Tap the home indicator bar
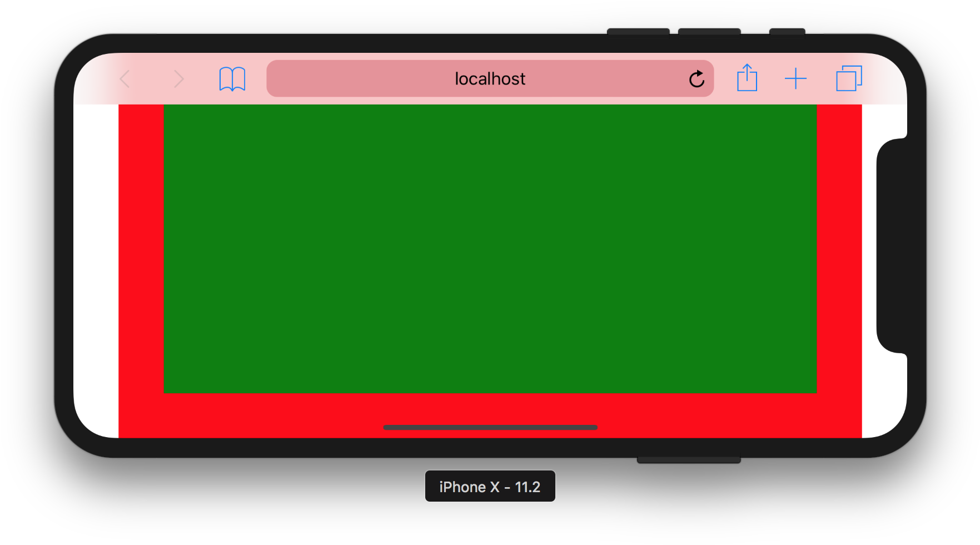Viewport: 980px width, 545px height. click(490, 427)
